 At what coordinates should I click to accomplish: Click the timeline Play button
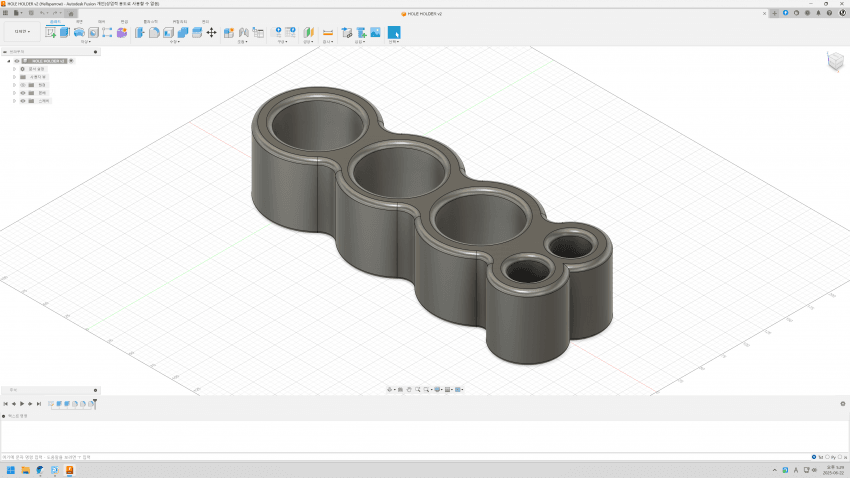(x=22, y=404)
